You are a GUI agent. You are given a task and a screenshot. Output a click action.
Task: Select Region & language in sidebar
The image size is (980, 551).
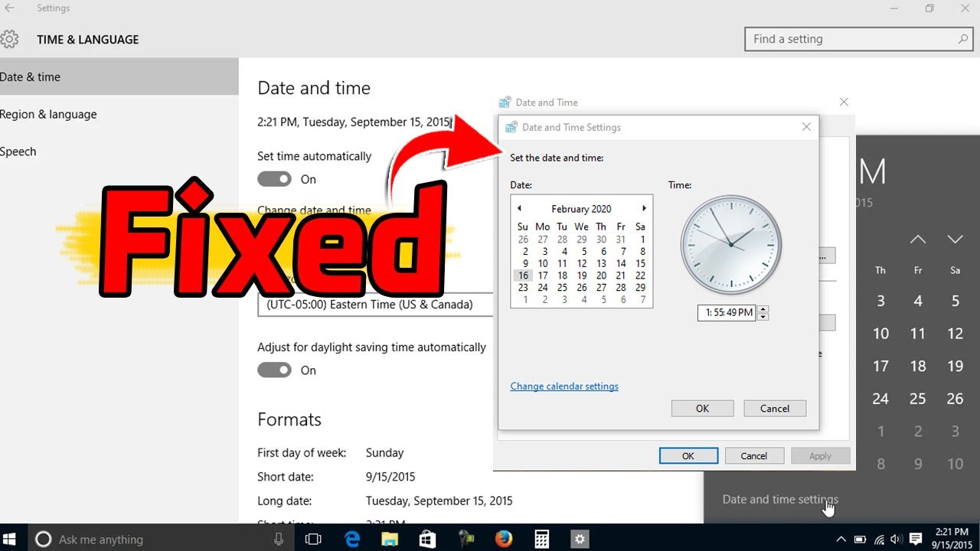(x=119, y=114)
